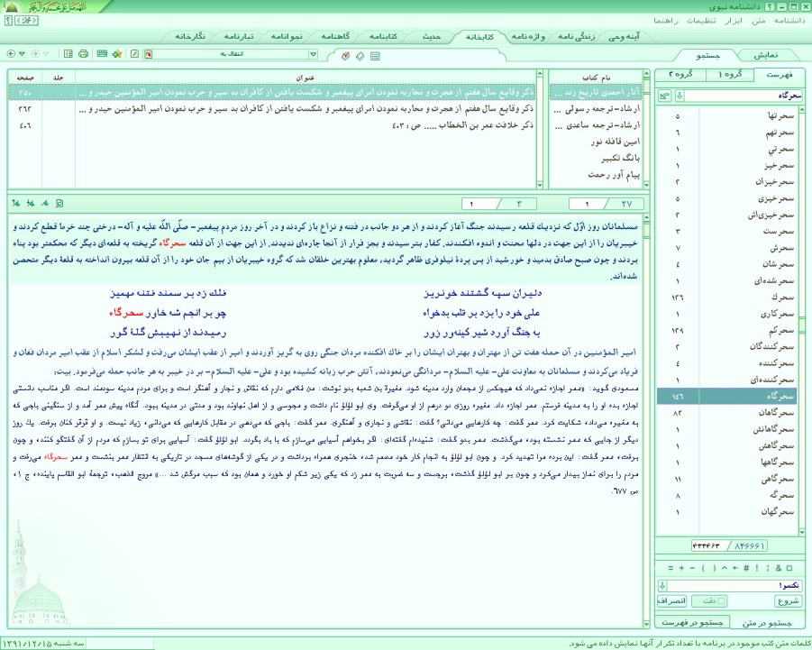Click the question mark help icon

click(x=8, y=21)
